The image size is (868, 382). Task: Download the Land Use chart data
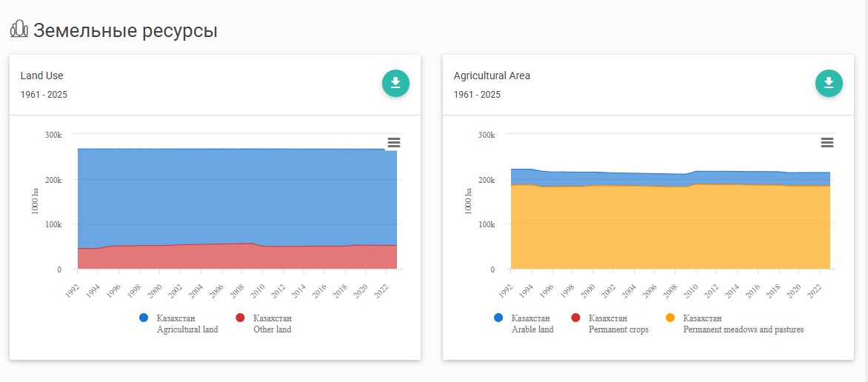tap(395, 83)
